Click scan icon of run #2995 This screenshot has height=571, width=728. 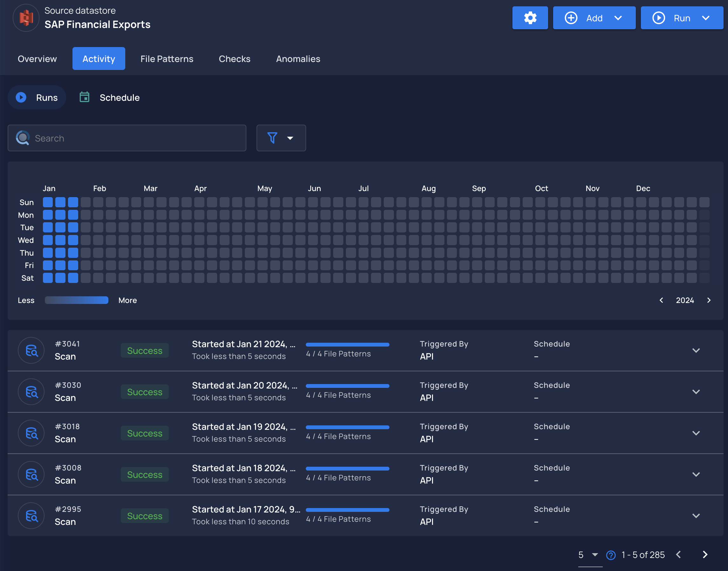tap(31, 515)
